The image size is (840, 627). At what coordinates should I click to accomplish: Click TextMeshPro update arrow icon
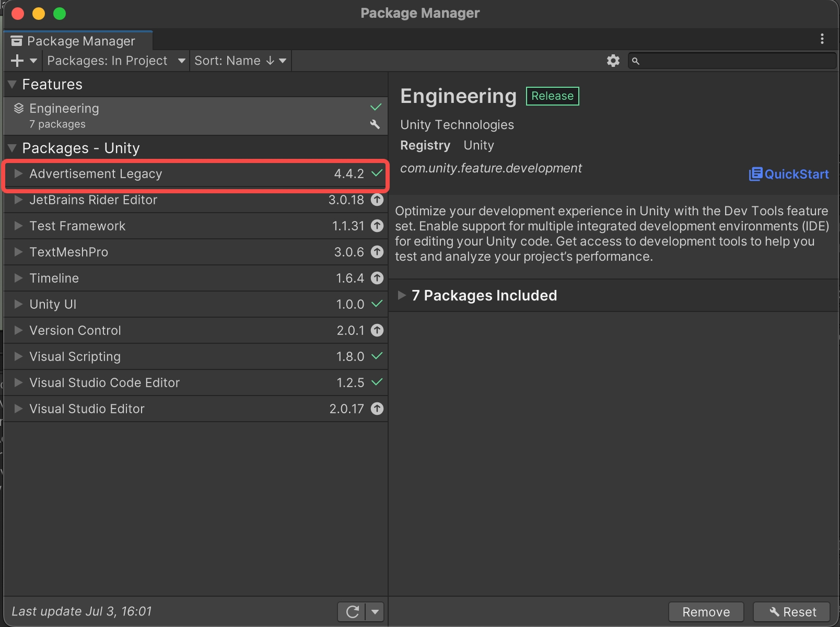[x=377, y=252]
